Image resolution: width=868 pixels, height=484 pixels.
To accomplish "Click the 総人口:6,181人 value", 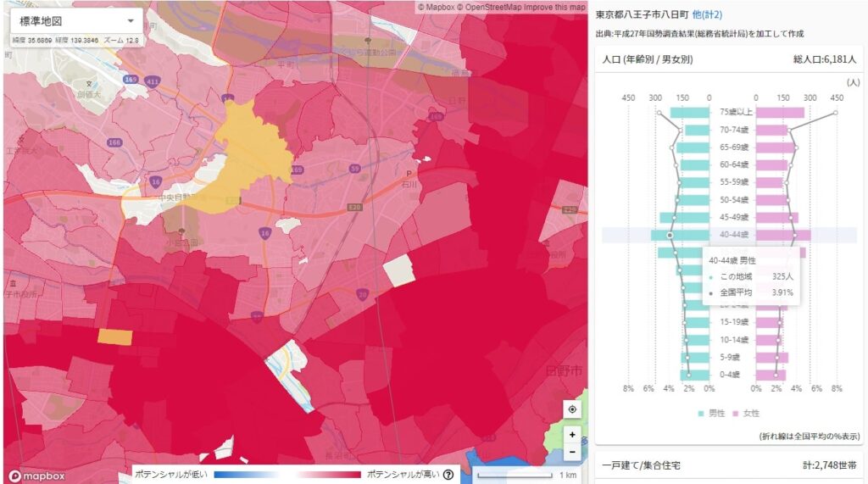I will tap(824, 59).
